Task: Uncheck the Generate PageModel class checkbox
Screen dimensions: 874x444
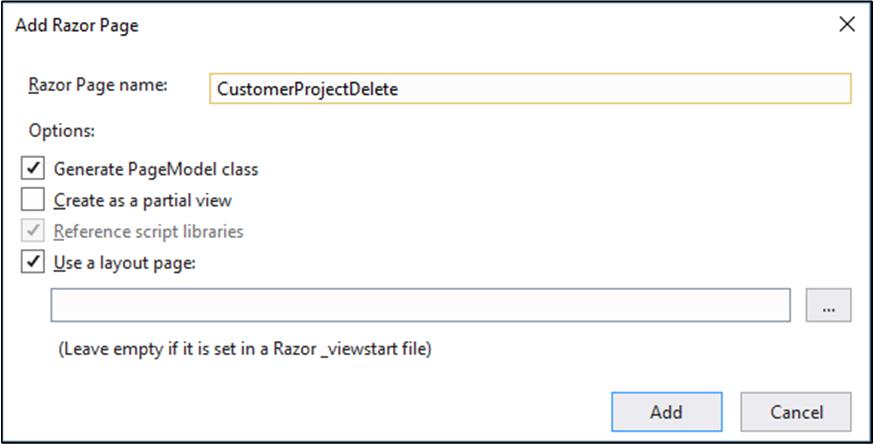Action: tap(33, 168)
